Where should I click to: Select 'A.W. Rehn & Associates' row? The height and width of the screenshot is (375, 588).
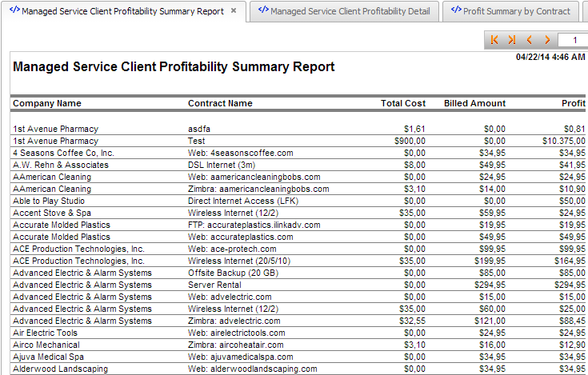coord(299,165)
